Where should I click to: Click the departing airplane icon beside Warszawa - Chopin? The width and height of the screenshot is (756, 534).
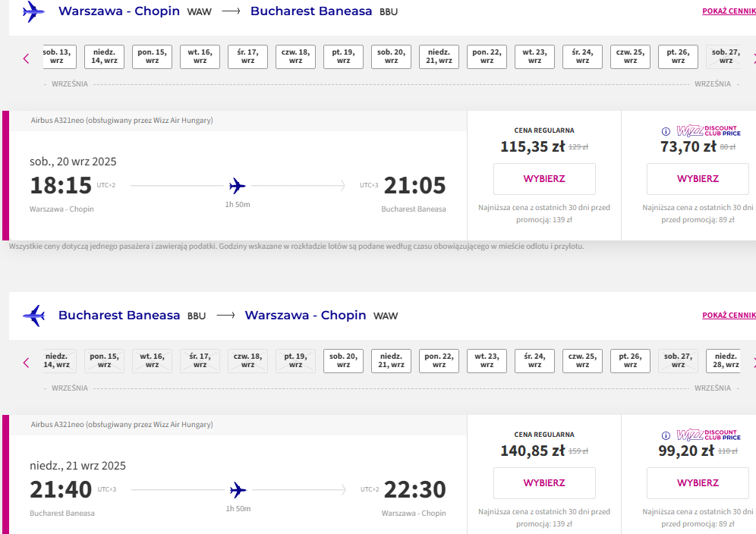tap(33, 11)
